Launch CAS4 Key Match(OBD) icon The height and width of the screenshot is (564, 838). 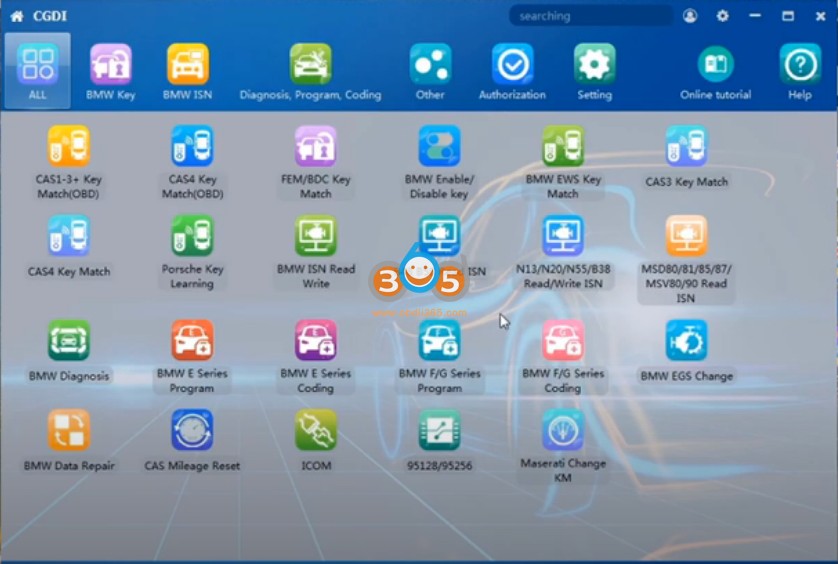coord(192,163)
